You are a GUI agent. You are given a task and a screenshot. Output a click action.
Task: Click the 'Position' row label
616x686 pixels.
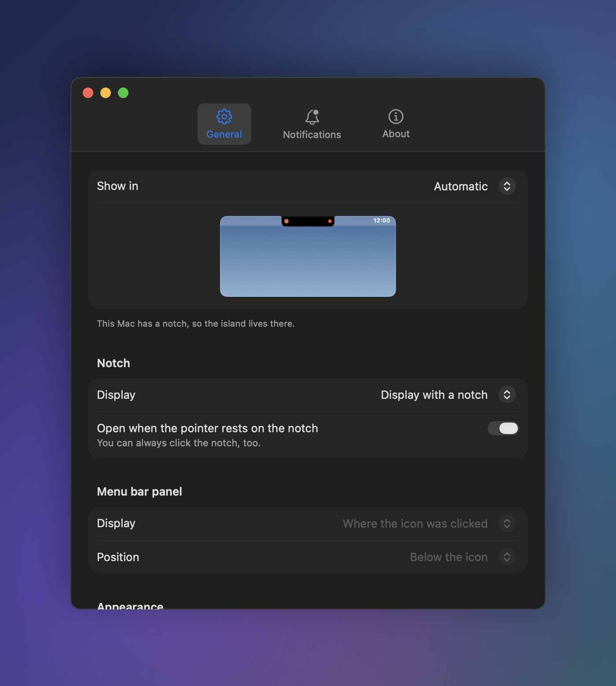[x=118, y=557]
